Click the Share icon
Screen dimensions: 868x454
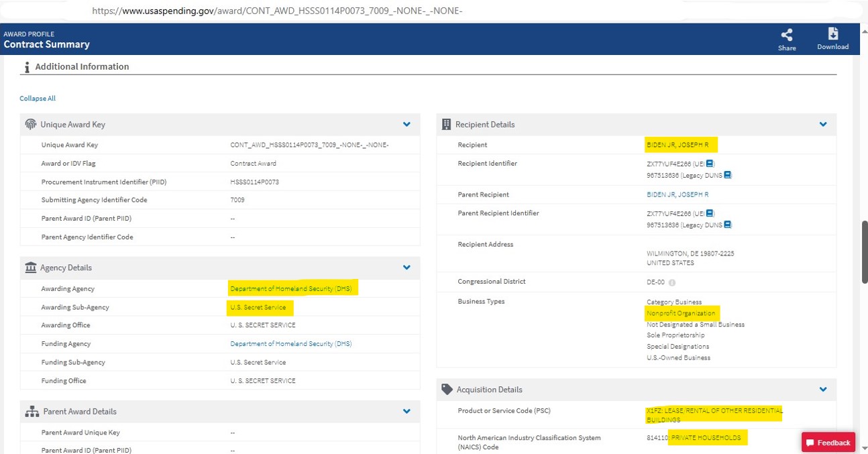787,35
